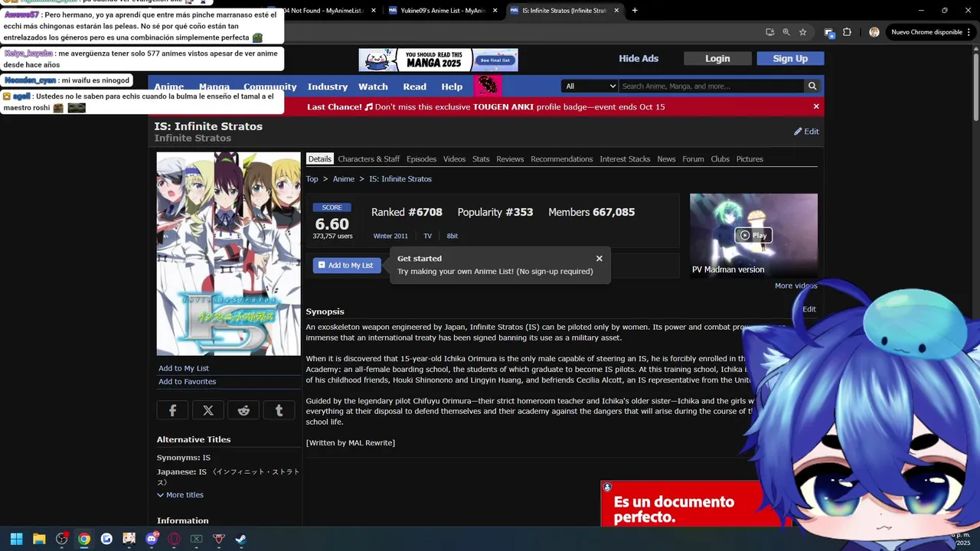Open the Manga navigation menu
The height and width of the screenshot is (551, 980).
click(214, 86)
